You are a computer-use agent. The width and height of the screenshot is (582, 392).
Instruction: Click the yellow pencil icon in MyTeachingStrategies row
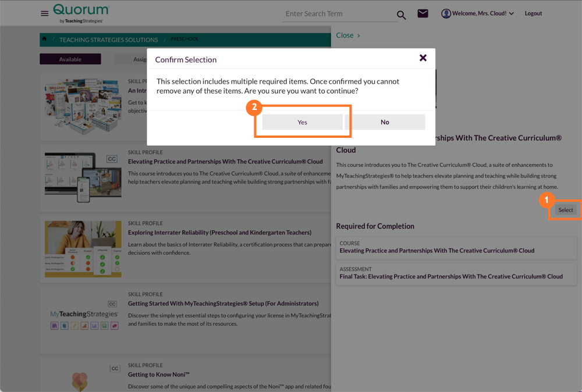pos(74,326)
